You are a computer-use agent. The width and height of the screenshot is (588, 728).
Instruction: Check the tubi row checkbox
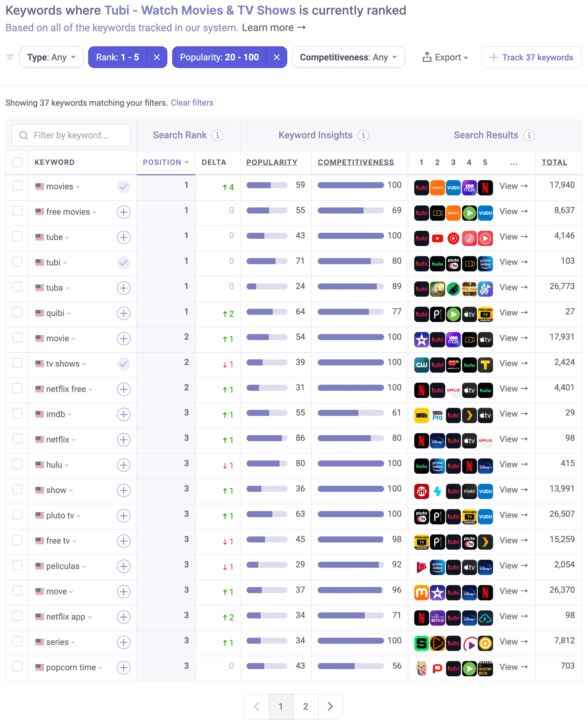point(17,262)
